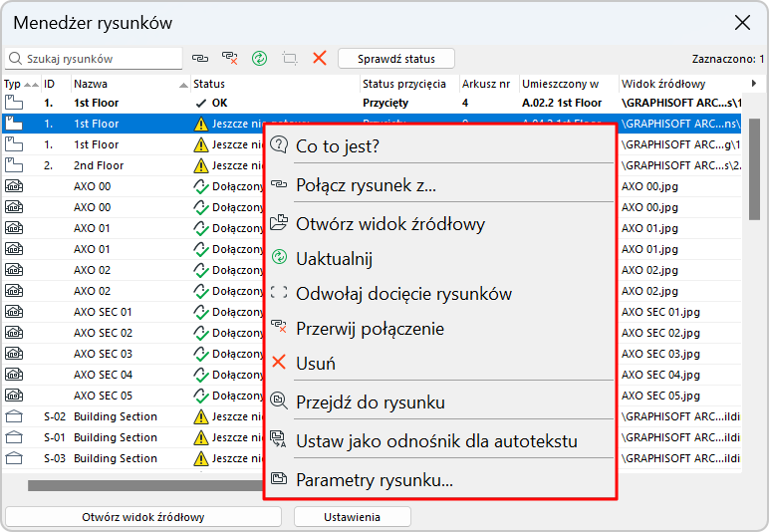Select 'Przejdź do rysunku' menu item

point(440,402)
